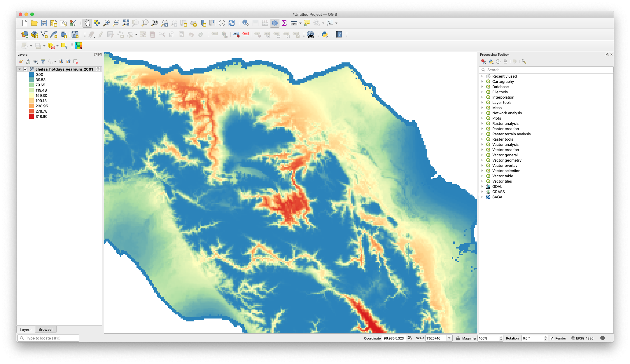Switch to the Browser tab
The height and width of the screenshot is (364, 630).
46,329
